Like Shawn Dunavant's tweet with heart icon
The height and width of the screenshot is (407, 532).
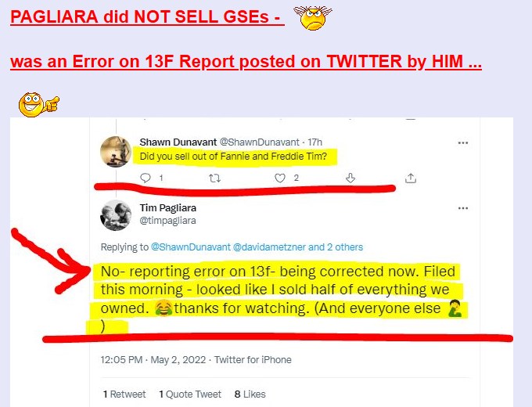[x=279, y=178]
